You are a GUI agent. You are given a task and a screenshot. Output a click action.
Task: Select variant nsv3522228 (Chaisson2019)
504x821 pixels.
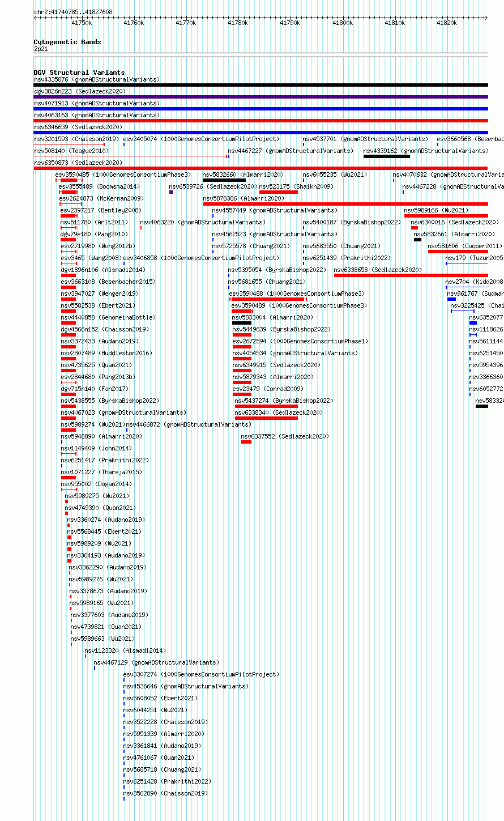tap(166, 722)
